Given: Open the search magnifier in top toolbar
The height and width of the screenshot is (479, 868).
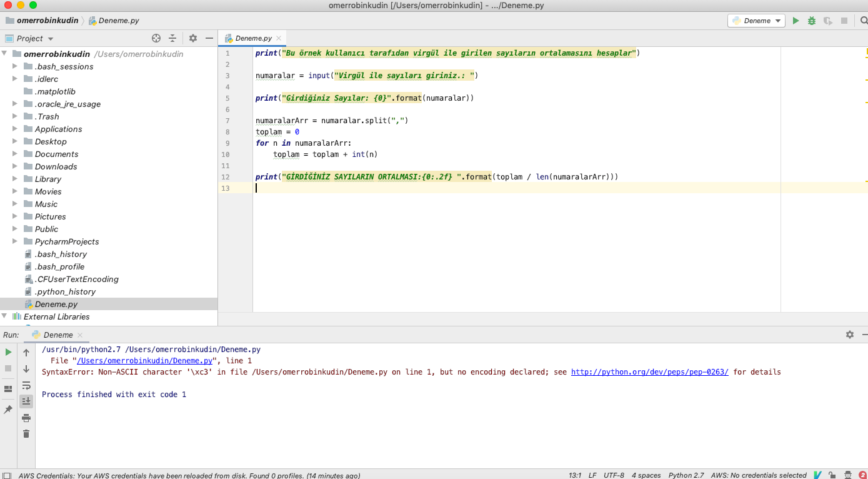Looking at the screenshot, I should [x=864, y=21].
